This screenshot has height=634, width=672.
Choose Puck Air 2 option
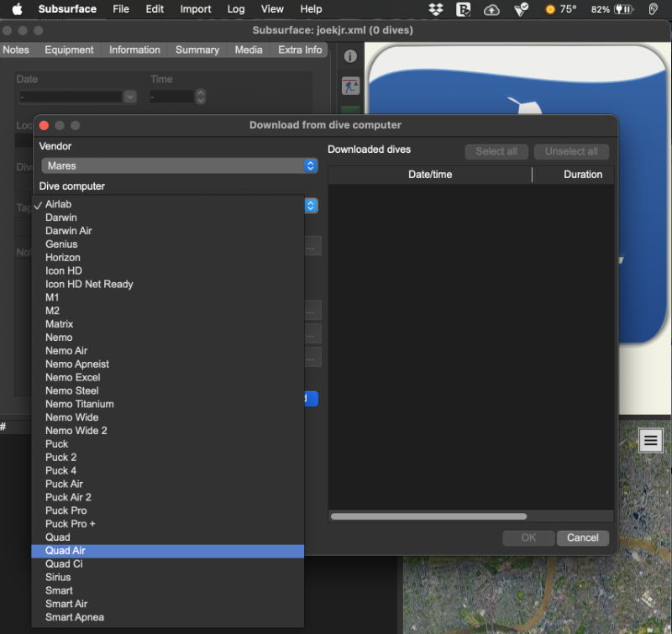click(x=167, y=497)
